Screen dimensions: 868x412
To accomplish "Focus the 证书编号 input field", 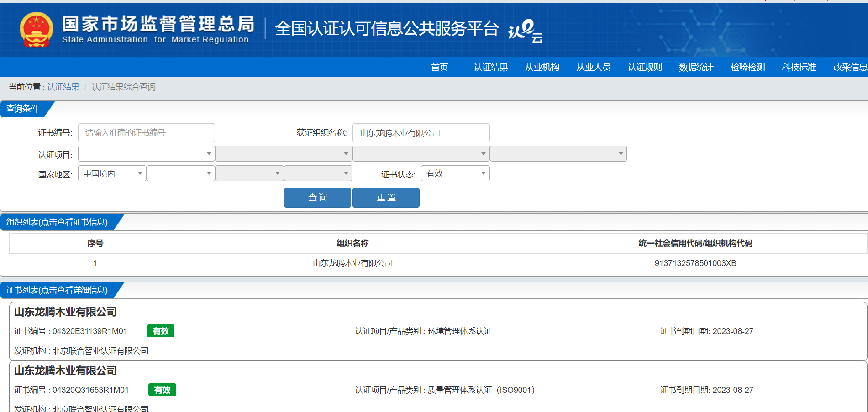I will [147, 133].
